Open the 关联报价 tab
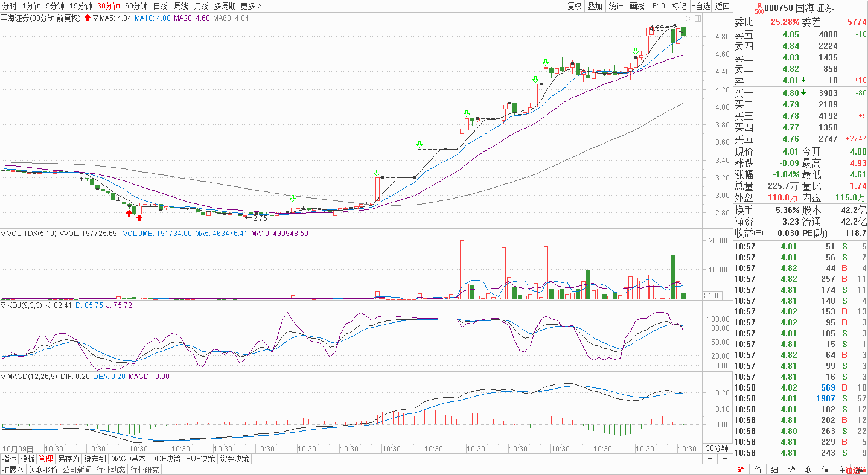 pyautogui.click(x=43, y=470)
